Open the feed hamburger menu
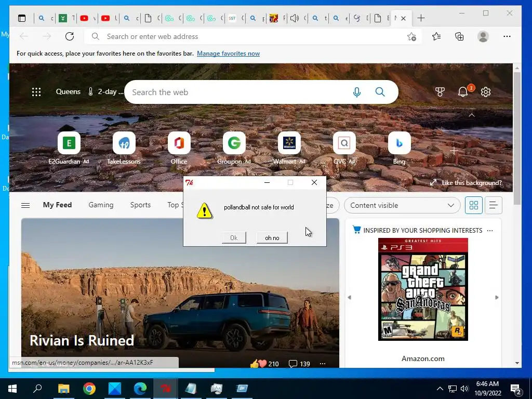The image size is (532, 399). point(25,205)
